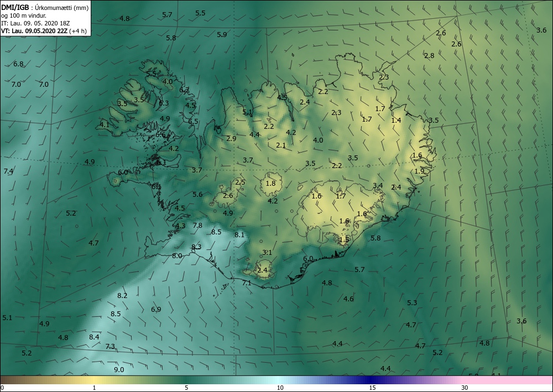The image size is (553, 392).
Task: Click the "og 100 m vindur." caption line
Action: (23, 15)
